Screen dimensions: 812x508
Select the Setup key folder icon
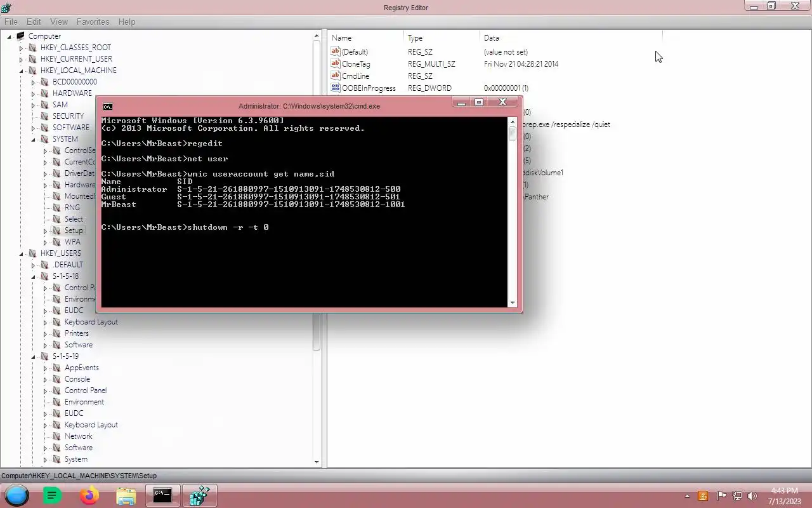click(x=56, y=231)
